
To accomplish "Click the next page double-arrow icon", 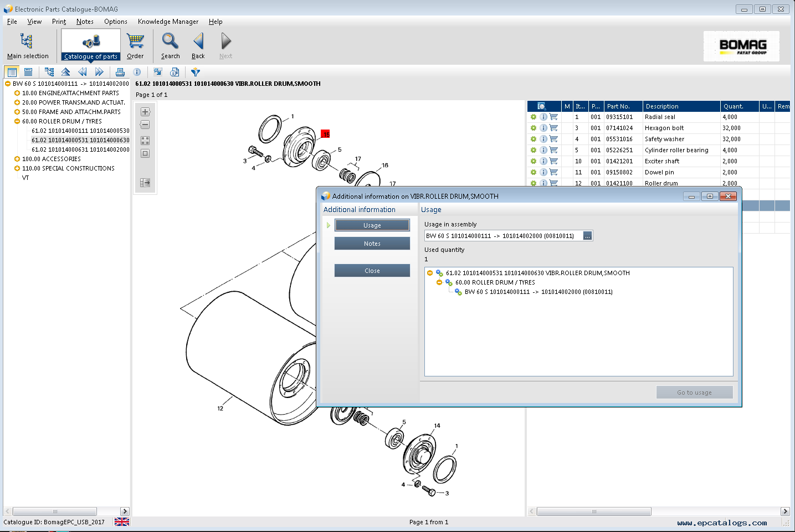I will coord(99,72).
